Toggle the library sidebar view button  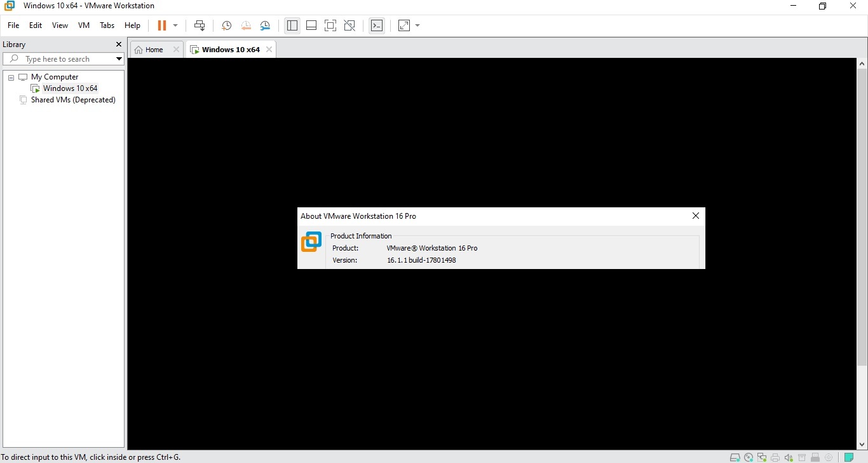[x=292, y=25]
